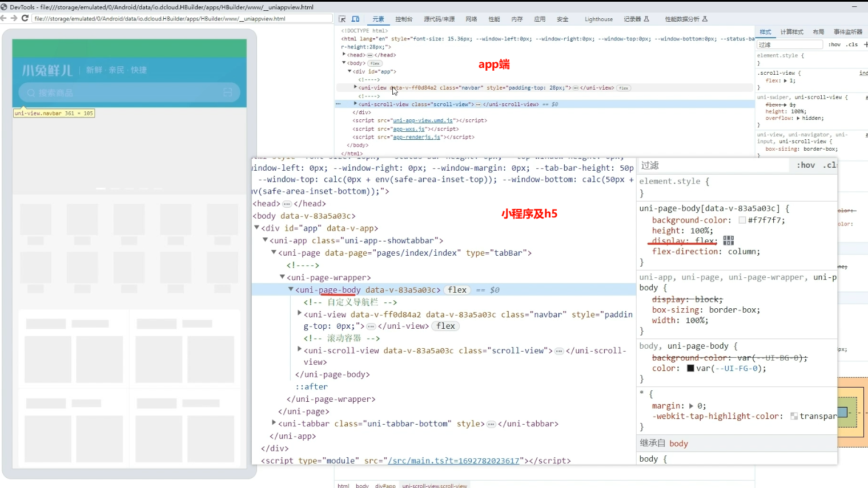
Task: Collapse the uni-app node in lower tree
Action: tap(265, 240)
